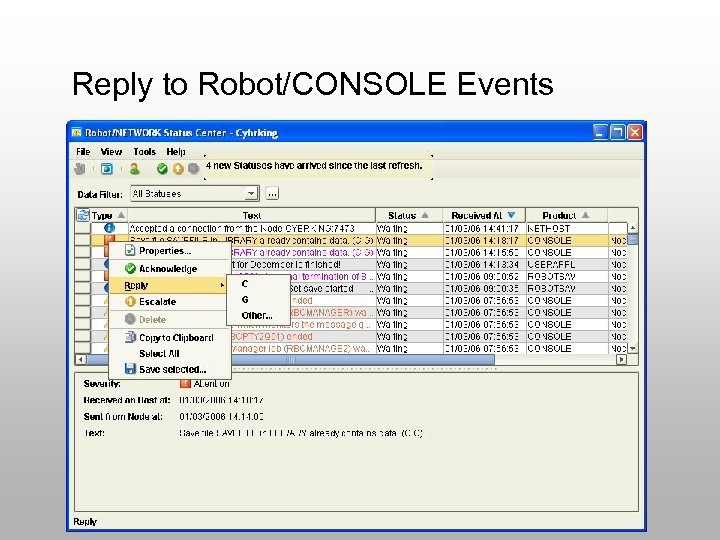Screen dimensions: 720x540
Task: Click the 'Sent from Node at' date value
Action: [x=221, y=416]
